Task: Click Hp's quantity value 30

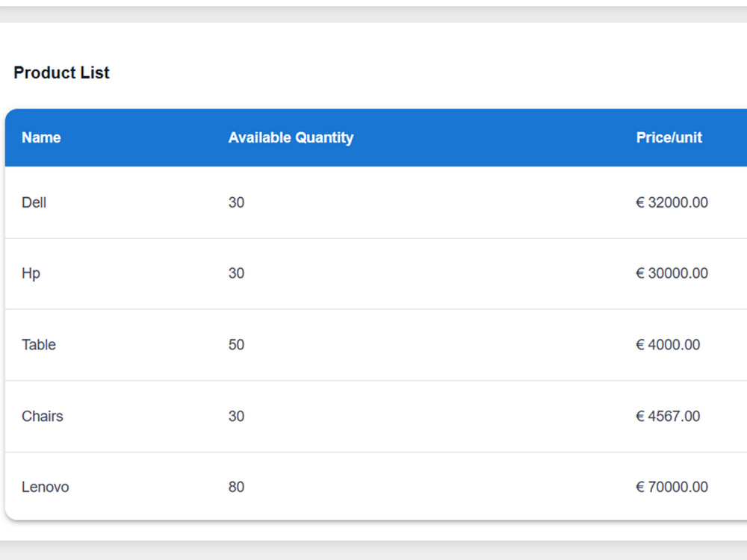Action: [x=236, y=273]
